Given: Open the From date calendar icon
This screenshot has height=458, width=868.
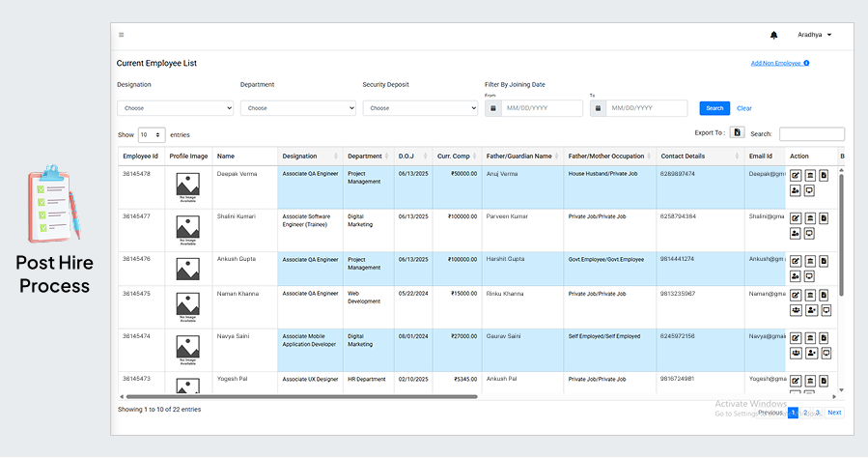Looking at the screenshot, I should (x=492, y=108).
